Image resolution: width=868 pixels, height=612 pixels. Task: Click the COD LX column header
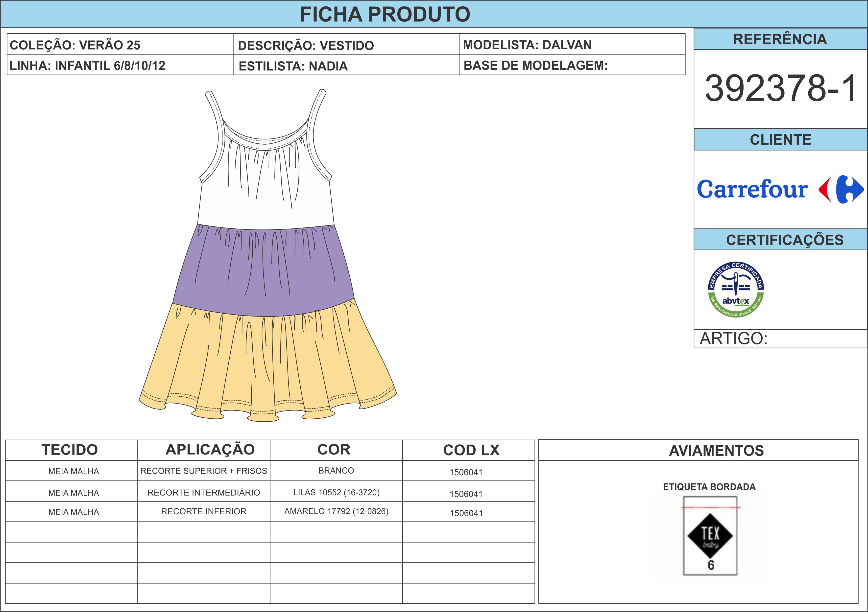tap(471, 450)
